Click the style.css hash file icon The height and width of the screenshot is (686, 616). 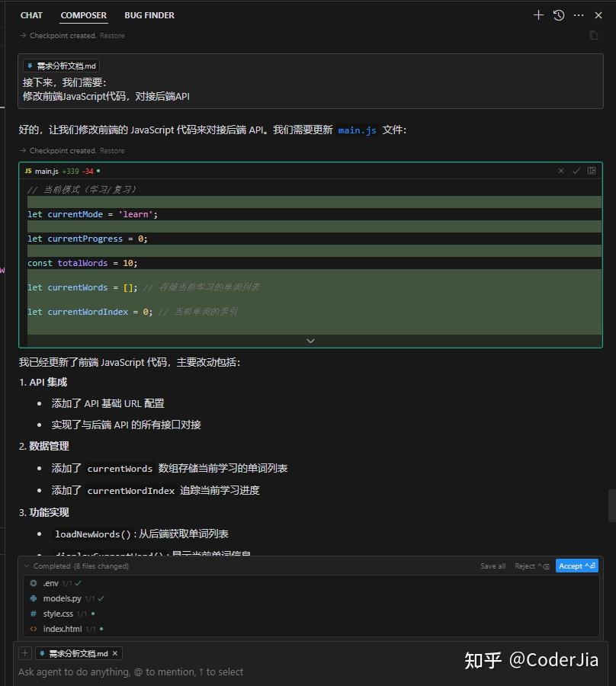pyautogui.click(x=34, y=614)
